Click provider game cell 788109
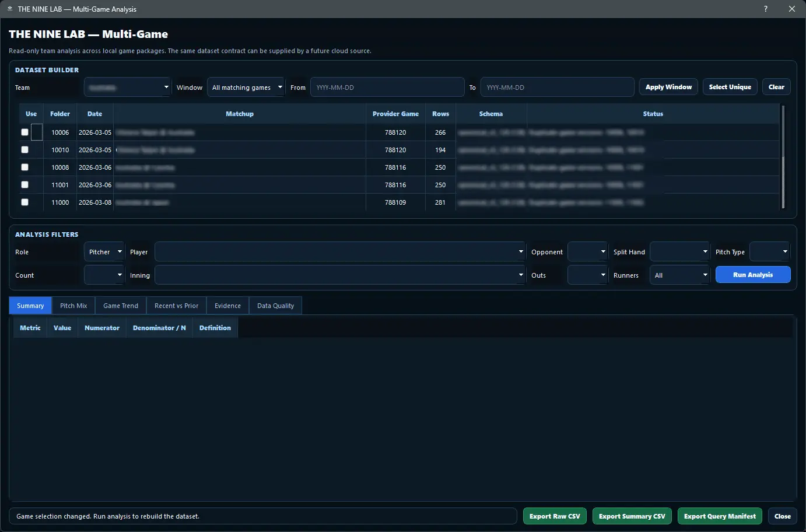This screenshot has height=532, width=806. pyautogui.click(x=395, y=202)
